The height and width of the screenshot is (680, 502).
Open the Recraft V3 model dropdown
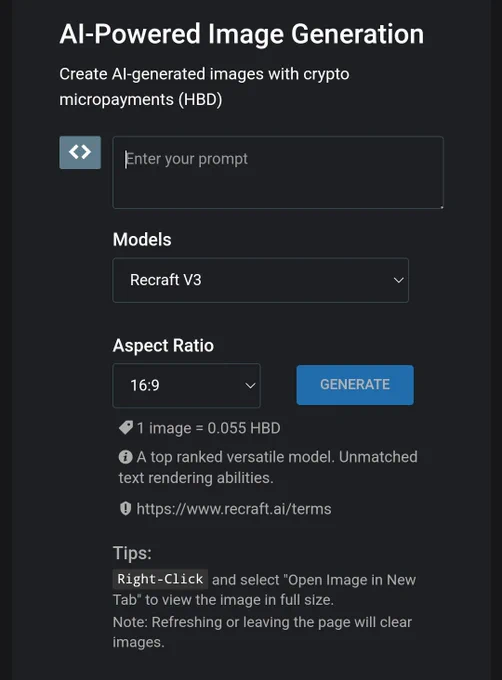click(261, 280)
